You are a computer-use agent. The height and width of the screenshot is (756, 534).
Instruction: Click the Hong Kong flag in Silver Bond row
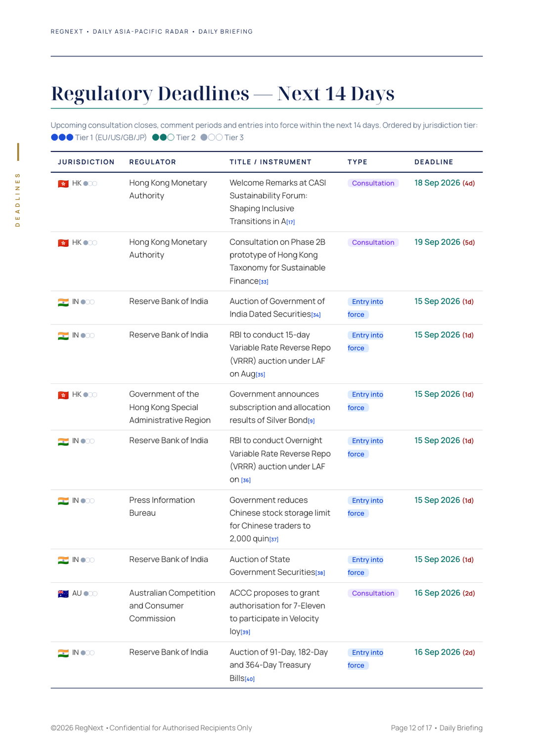(63, 395)
